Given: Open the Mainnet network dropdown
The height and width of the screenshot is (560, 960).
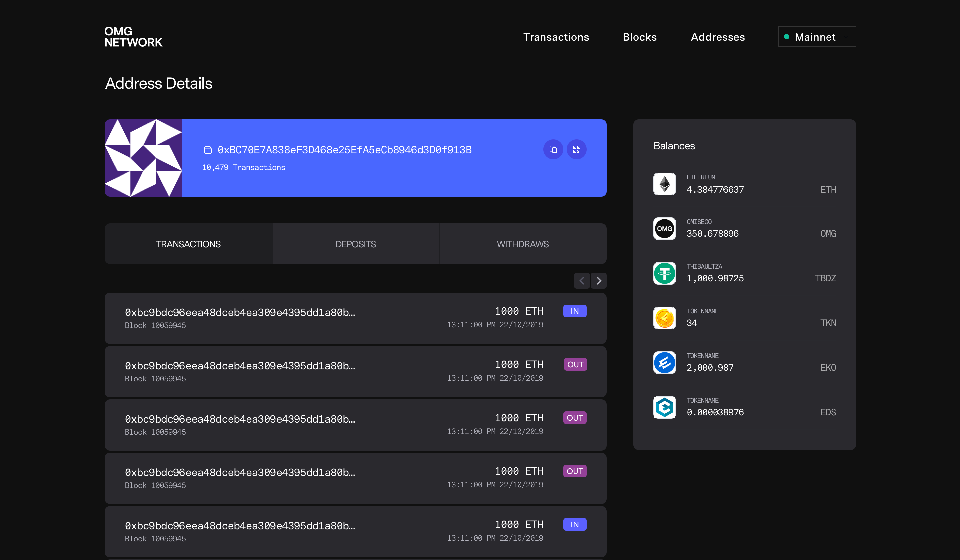Looking at the screenshot, I should pyautogui.click(x=817, y=37).
